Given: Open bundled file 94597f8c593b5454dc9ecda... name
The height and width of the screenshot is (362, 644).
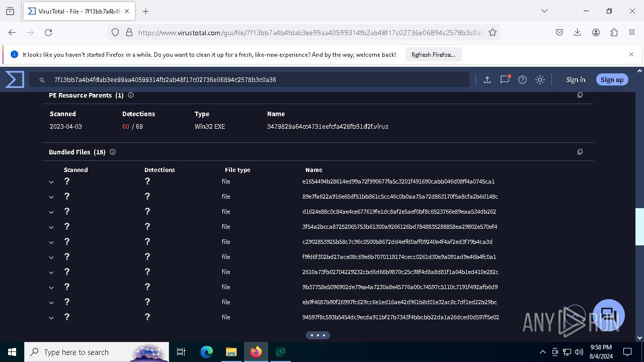Looking at the screenshot, I should point(400,317).
